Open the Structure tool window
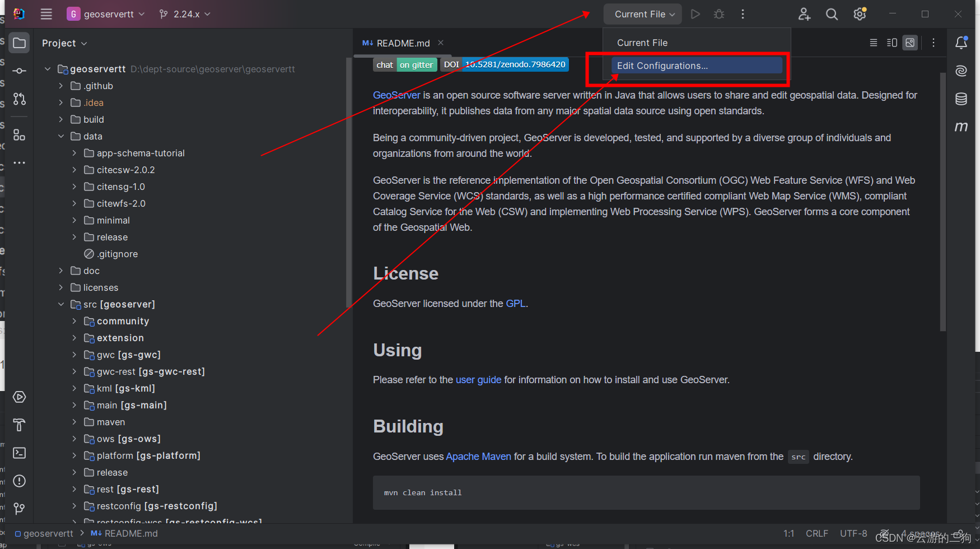Screen dimensions: 980x549 coord(20,135)
